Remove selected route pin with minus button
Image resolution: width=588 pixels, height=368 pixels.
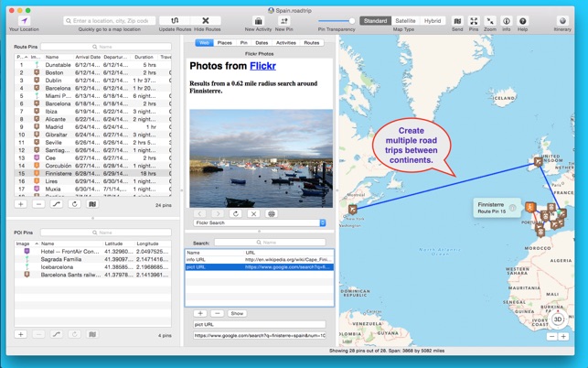point(38,204)
